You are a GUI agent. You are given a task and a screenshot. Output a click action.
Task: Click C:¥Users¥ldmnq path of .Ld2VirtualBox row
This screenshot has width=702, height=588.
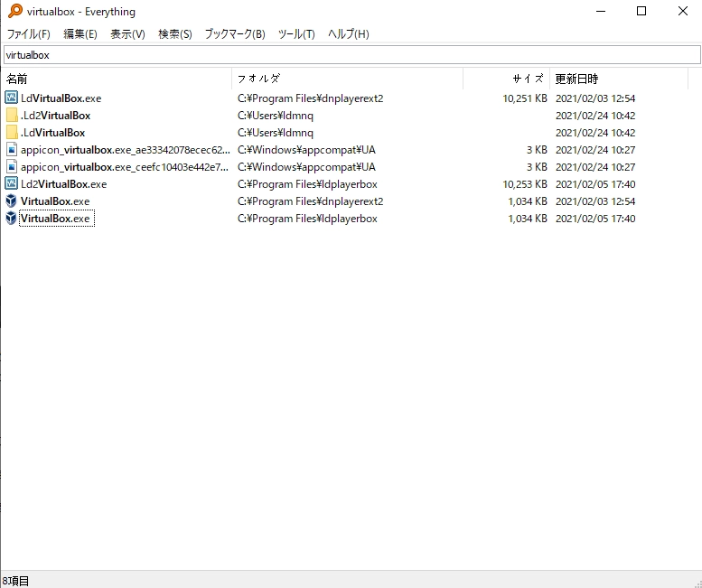(x=276, y=116)
